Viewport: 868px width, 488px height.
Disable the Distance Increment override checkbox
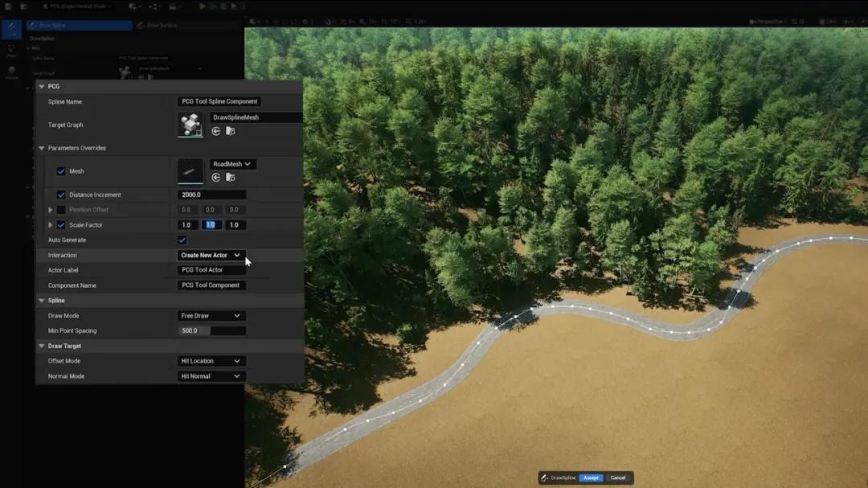point(61,195)
